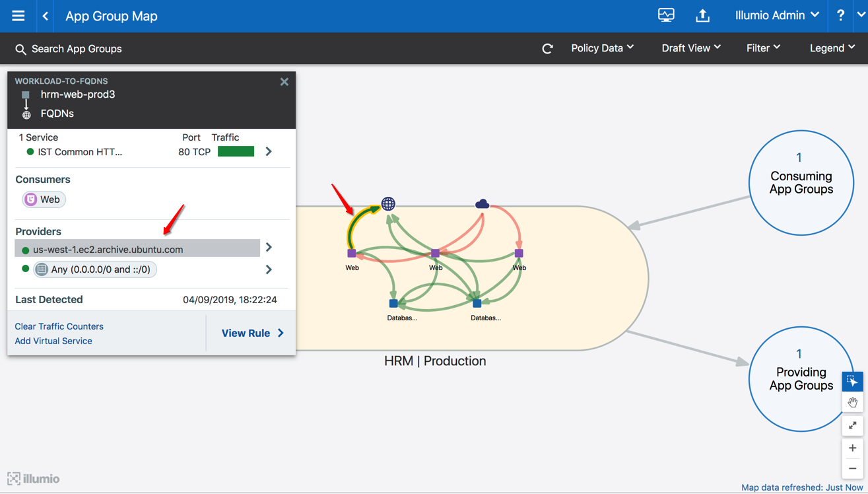Screen dimensions: 868x494
Task: Activate the hand pan tool
Action: coord(852,402)
